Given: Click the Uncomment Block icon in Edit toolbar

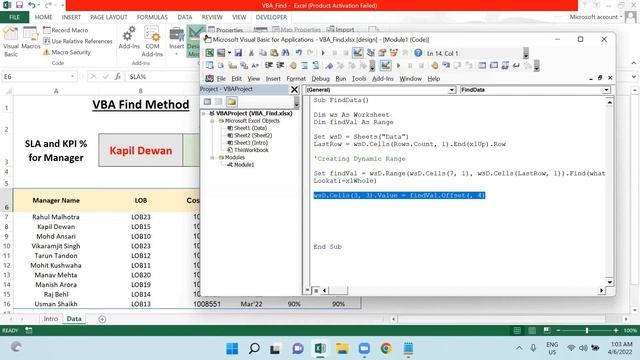Looking at the screenshot, I should (x=315, y=65).
